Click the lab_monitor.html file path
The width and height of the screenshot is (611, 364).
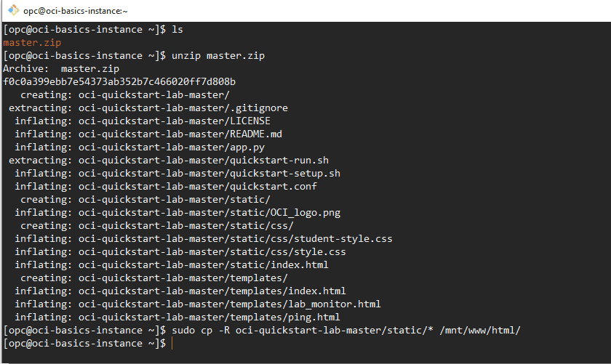(x=230, y=304)
